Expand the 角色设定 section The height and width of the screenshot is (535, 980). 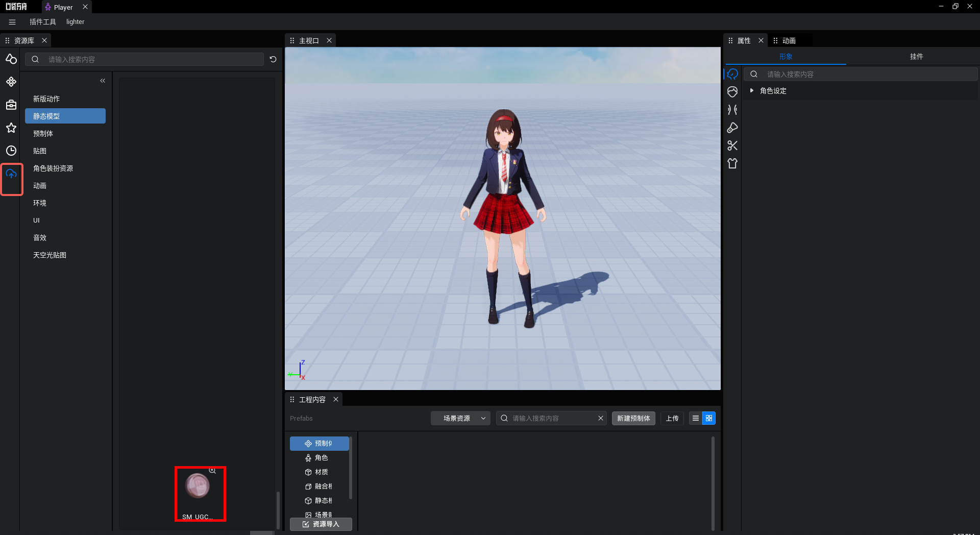(752, 90)
